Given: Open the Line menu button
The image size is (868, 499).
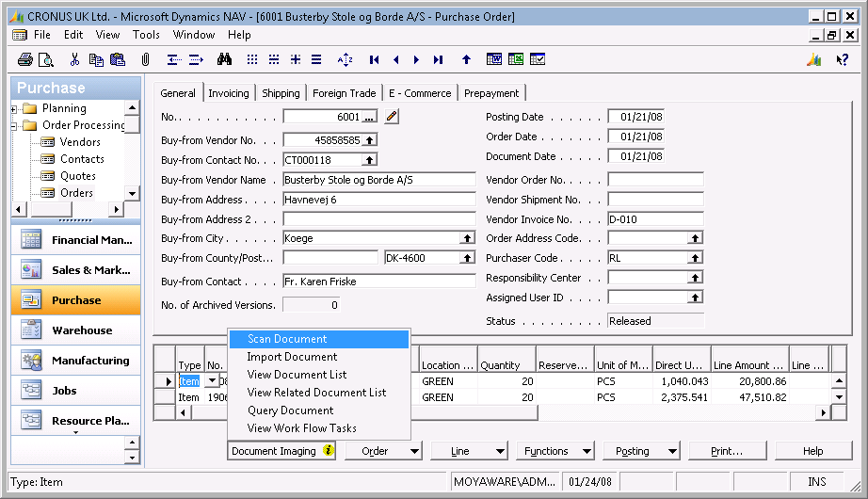Looking at the screenshot, I should [470, 451].
